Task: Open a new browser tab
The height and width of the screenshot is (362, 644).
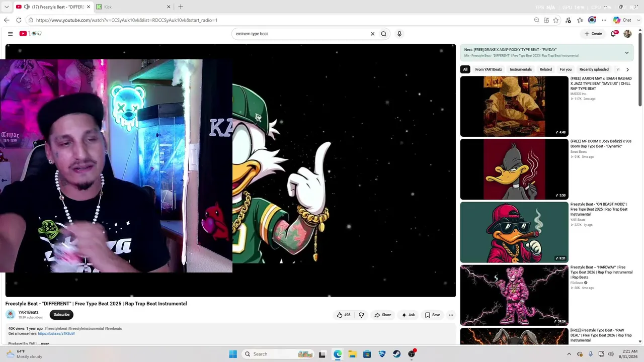Action: click(x=181, y=7)
